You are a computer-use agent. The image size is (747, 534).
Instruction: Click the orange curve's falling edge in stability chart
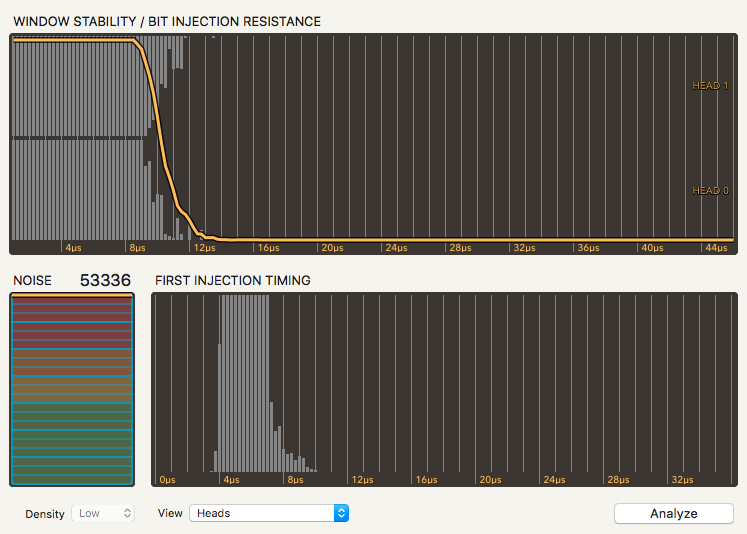160,130
